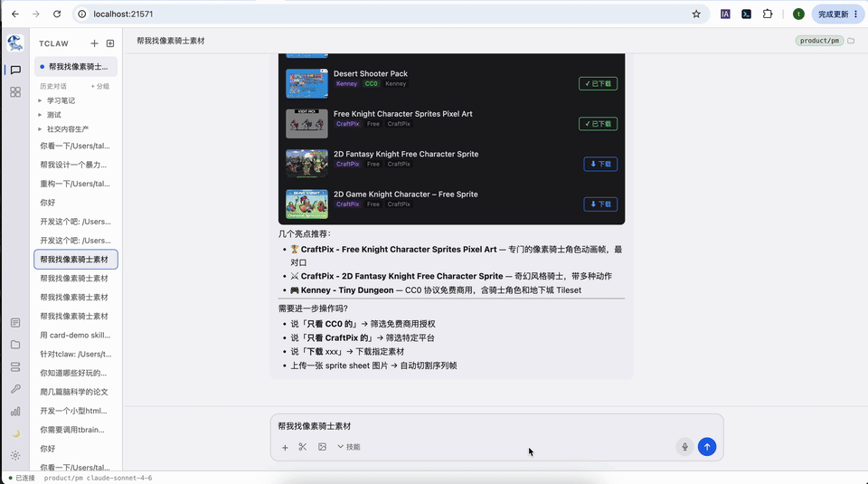Click the product/pm tag in header
The image size is (868, 484).
point(819,41)
